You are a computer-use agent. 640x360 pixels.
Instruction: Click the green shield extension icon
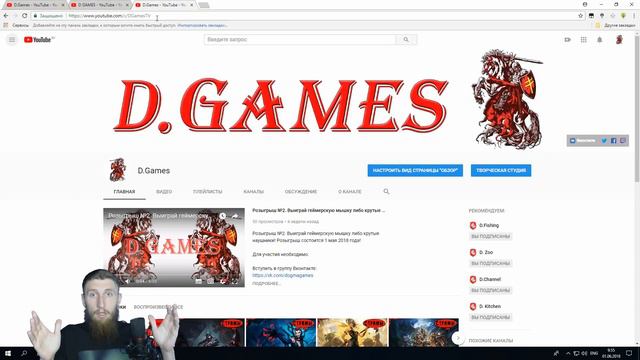[623, 16]
